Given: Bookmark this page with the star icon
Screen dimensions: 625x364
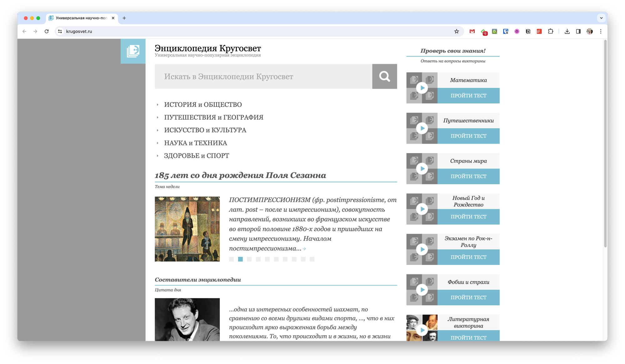Looking at the screenshot, I should 457,31.
